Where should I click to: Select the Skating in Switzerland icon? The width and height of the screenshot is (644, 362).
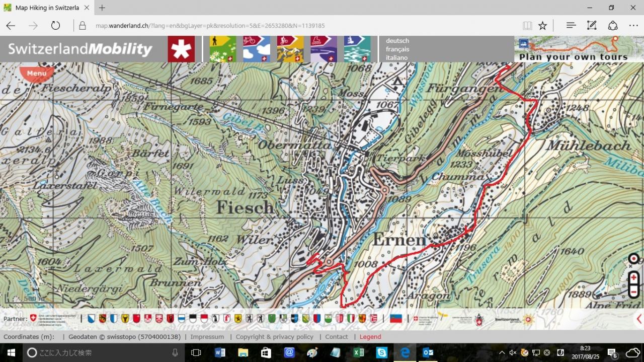(324, 49)
